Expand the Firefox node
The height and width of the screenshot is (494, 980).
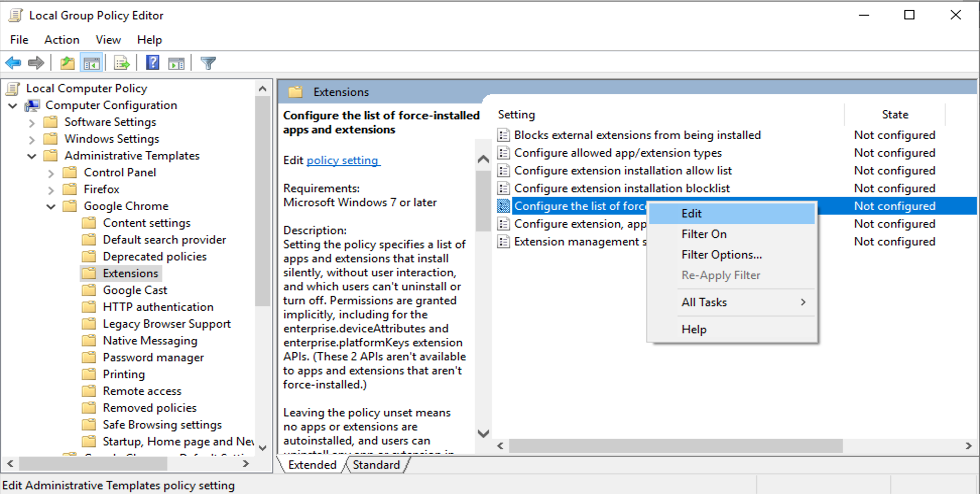[x=51, y=190]
